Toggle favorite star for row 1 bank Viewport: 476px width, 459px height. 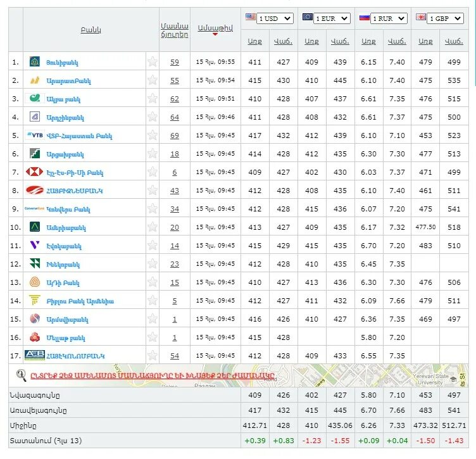pyautogui.click(x=153, y=61)
